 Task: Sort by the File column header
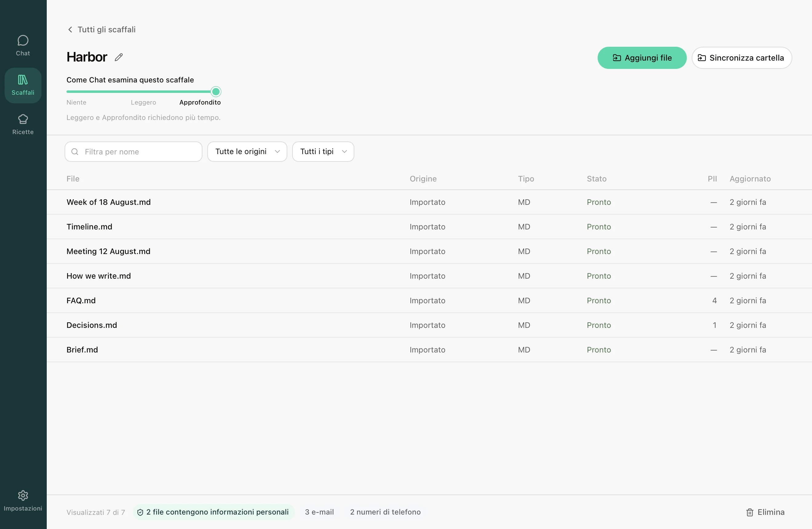click(x=73, y=179)
